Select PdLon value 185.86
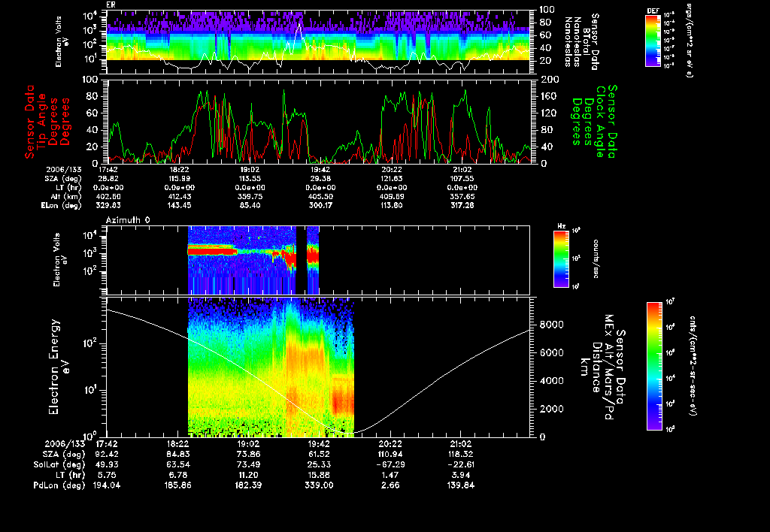Image resolution: width=770 pixels, height=532 pixels. [x=177, y=485]
